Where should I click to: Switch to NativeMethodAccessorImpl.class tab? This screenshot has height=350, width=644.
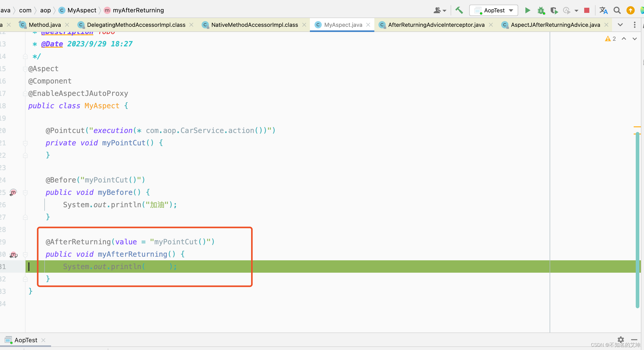pos(254,25)
